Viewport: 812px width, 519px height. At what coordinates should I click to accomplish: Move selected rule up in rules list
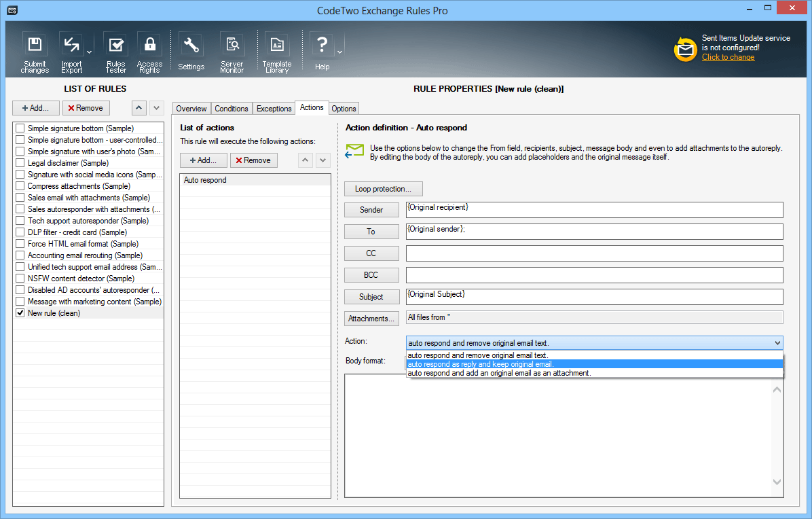[x=139, y=108]
